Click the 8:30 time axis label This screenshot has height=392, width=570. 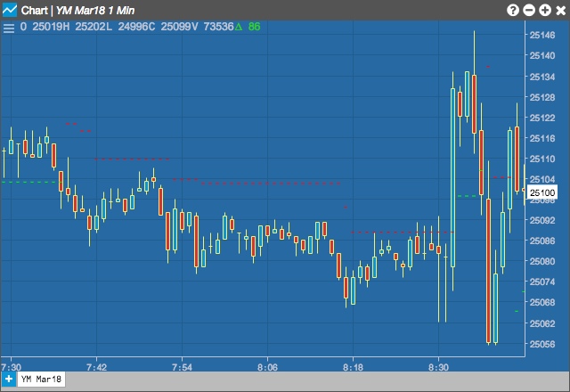pyautogui.click(x=438, y=367)
